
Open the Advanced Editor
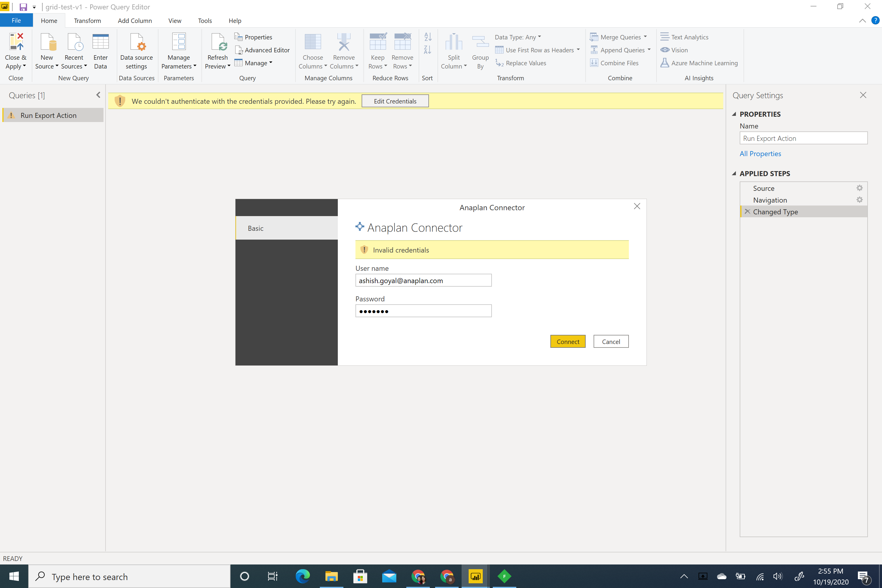tap(262, 50)
